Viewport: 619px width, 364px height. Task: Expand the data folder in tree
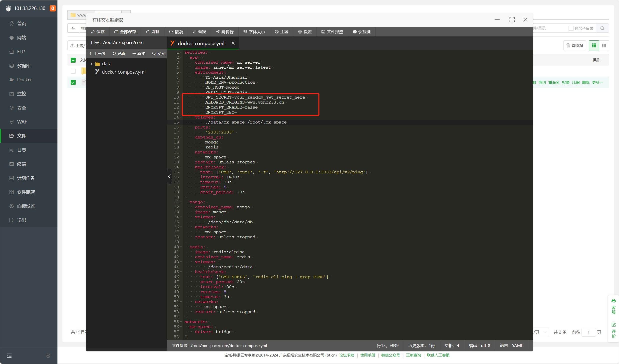pos(92,64)
